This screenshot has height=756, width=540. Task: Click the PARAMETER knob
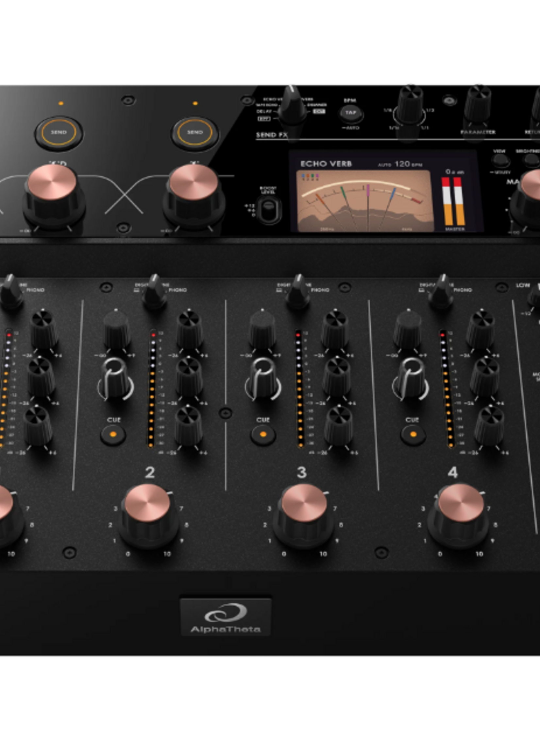coord(478,105)
